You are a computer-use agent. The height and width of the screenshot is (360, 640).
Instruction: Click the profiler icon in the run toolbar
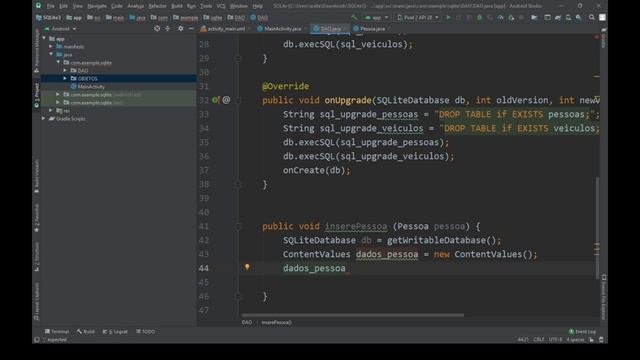pos(500,18)
